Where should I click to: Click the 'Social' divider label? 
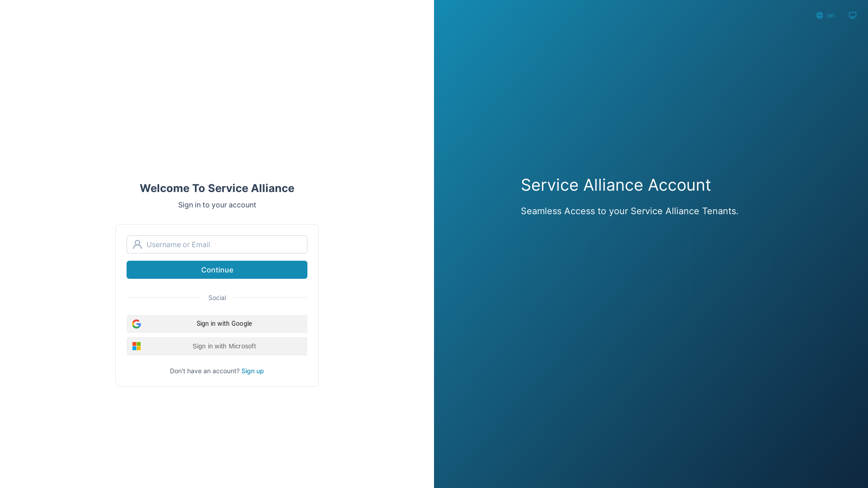point(217,298)
